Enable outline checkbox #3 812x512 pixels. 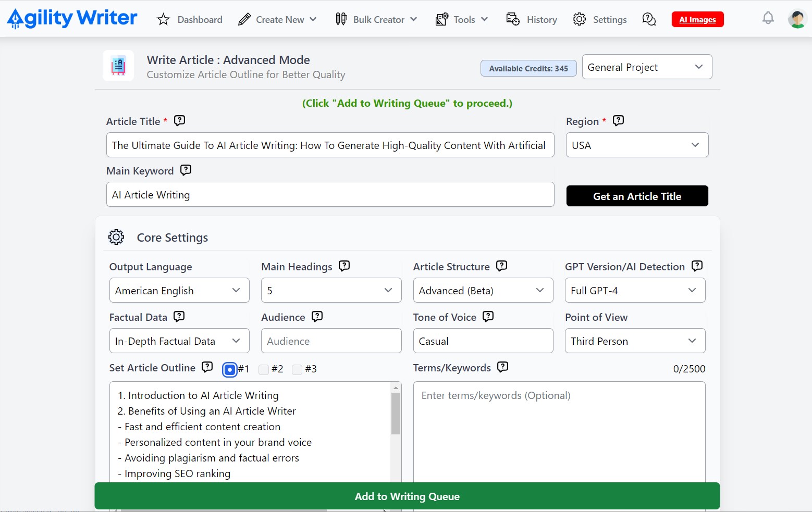click(x=297, y=369)
